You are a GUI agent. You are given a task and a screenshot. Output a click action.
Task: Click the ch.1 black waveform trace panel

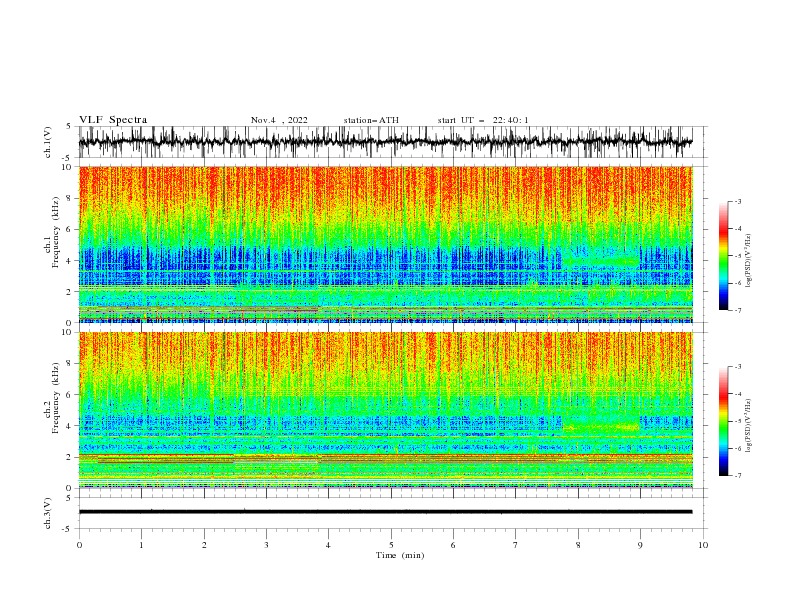(385, 142)
